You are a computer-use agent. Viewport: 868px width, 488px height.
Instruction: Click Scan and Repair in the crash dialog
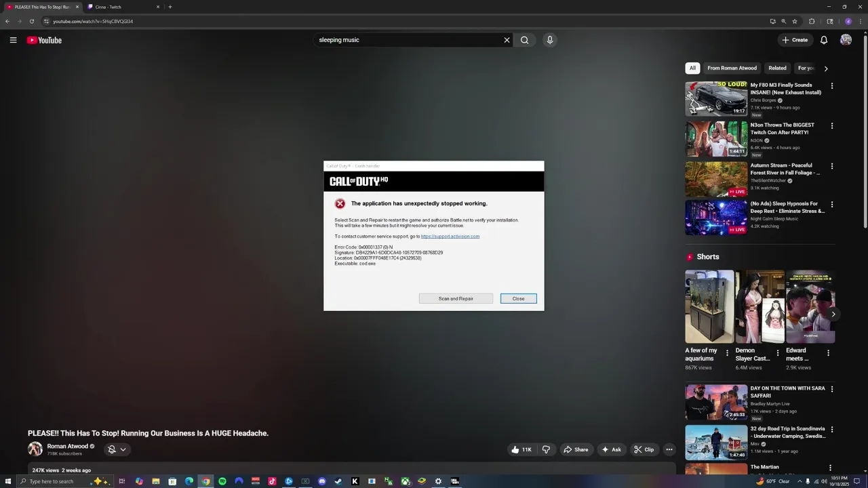tap(456, 299)
